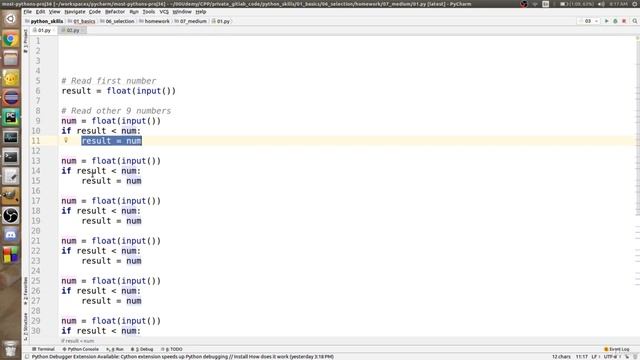Open Discord from the launcher
This screenshot has height=360, width=640.
point(11,235)
